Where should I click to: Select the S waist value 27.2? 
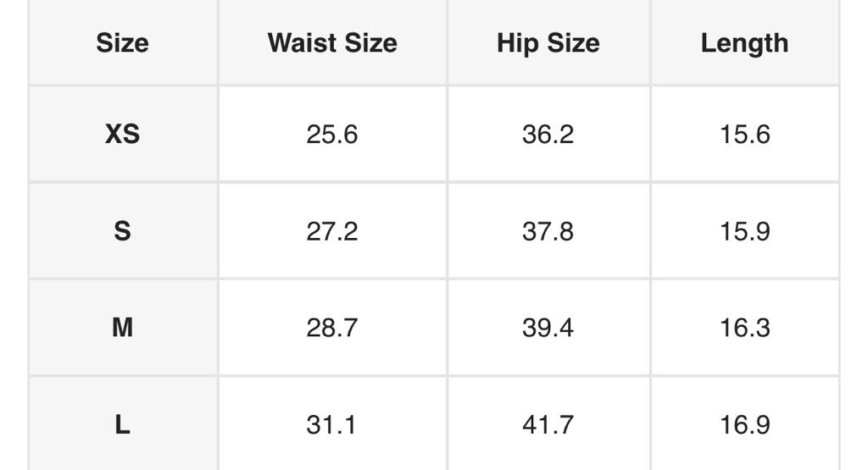pyautogui.click(x=332, y=231)
